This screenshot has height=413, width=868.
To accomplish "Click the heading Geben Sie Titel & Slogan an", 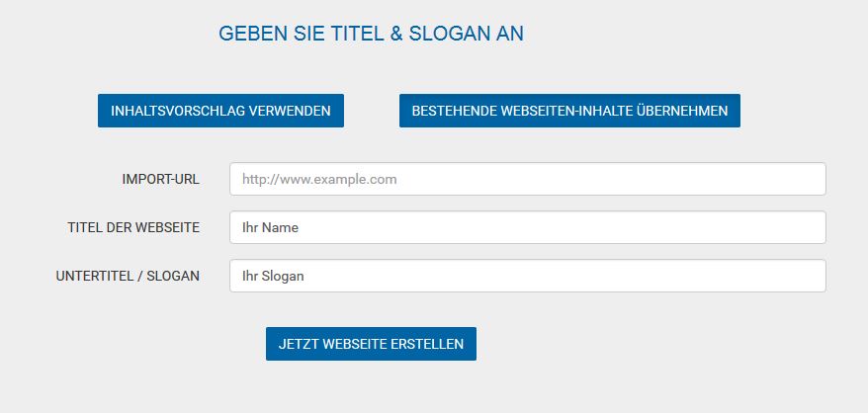I will (371, 34).
